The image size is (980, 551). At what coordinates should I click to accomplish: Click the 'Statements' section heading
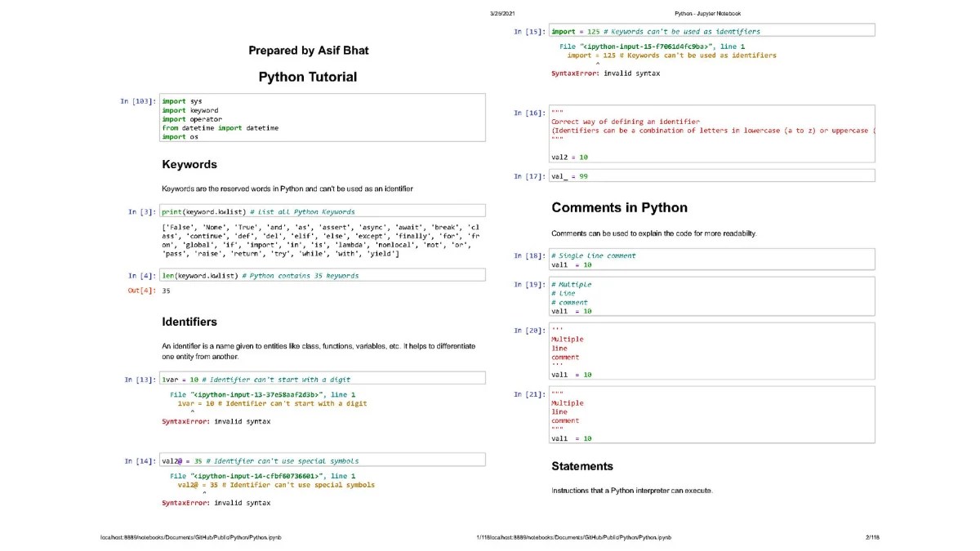tap(582, 466)
